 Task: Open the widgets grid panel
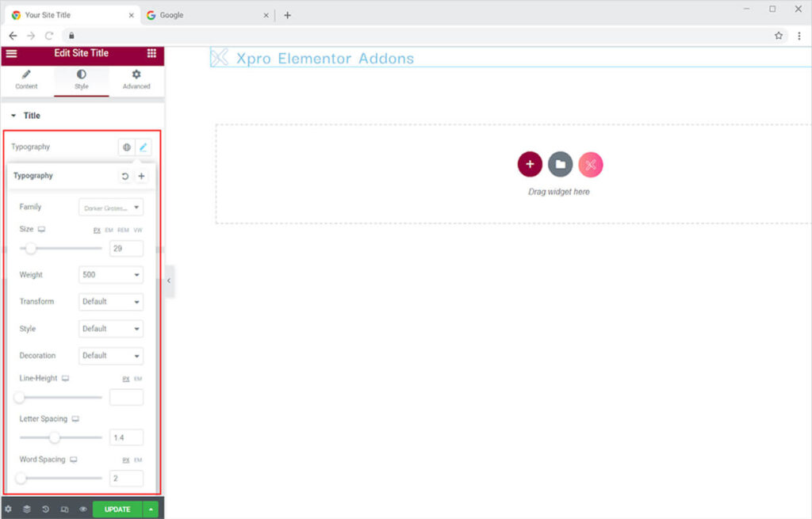click(x=151, y=53)
